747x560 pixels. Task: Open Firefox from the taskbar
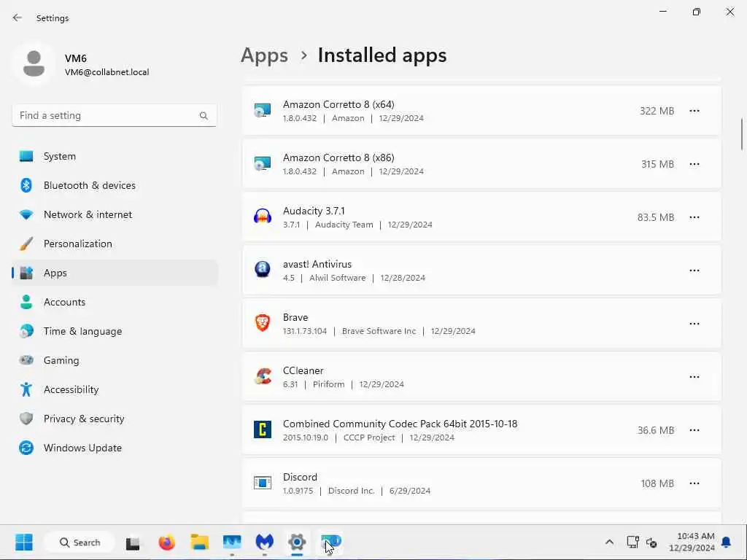[x=167, y=542]
